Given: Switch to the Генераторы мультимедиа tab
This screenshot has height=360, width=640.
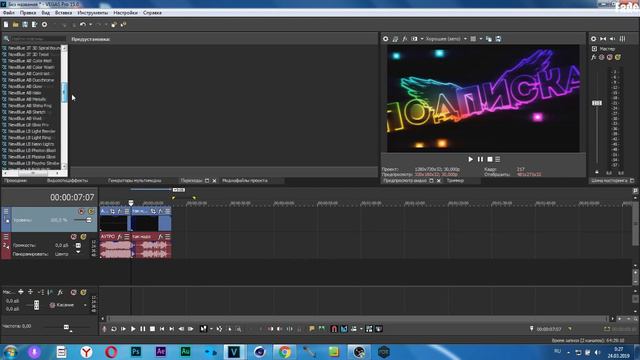Looking at the screenshot, I should pos(135,180).
